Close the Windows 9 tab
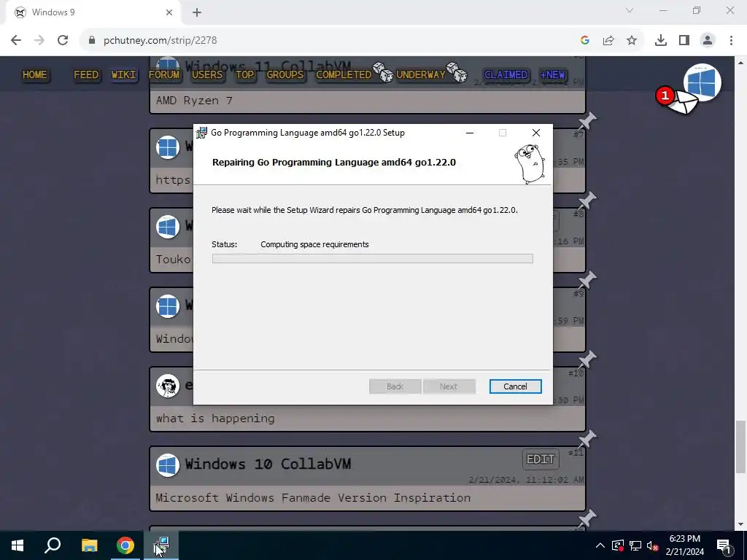Image resolution: width=747 pixels, height=560 pixels. [169, 13]
